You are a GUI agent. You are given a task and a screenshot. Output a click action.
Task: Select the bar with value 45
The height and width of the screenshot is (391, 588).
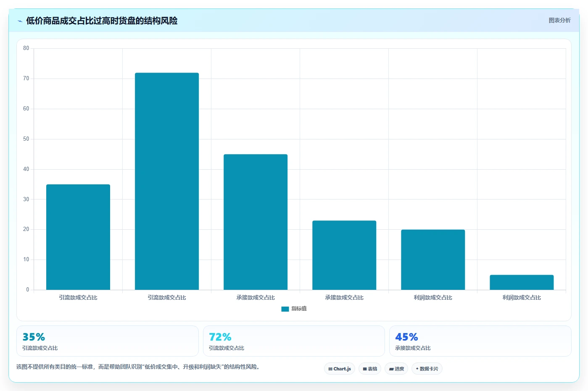coord(256,222)
